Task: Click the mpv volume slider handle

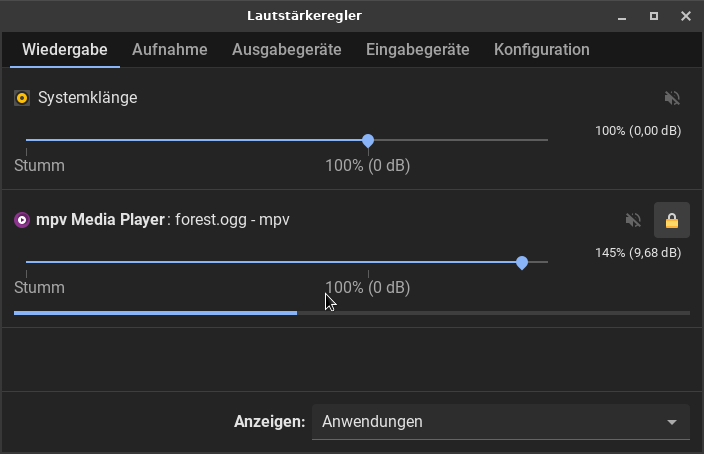Action: [x=522, y=263]
